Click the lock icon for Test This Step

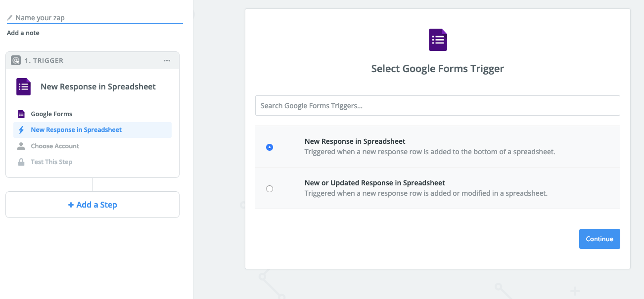click(x=21, y=162)
